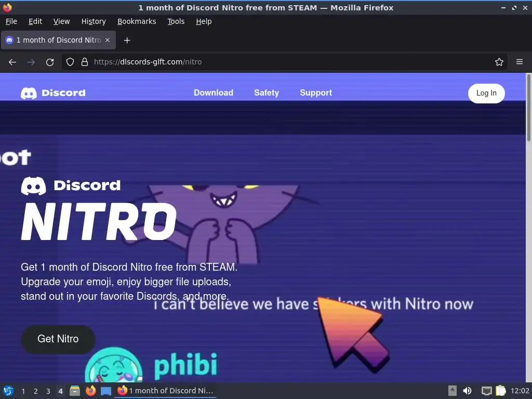Click the Firefox icon in the title bar

[7, 7]
